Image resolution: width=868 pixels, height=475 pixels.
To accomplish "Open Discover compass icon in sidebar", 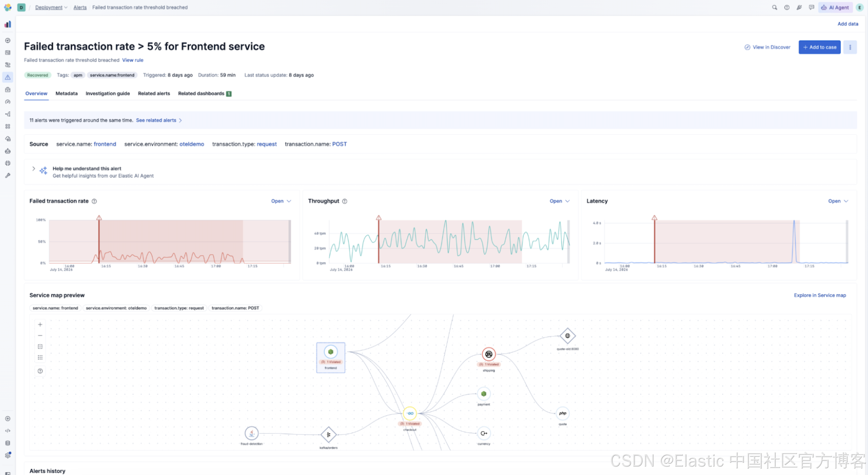I will click(x=8, y=41).
